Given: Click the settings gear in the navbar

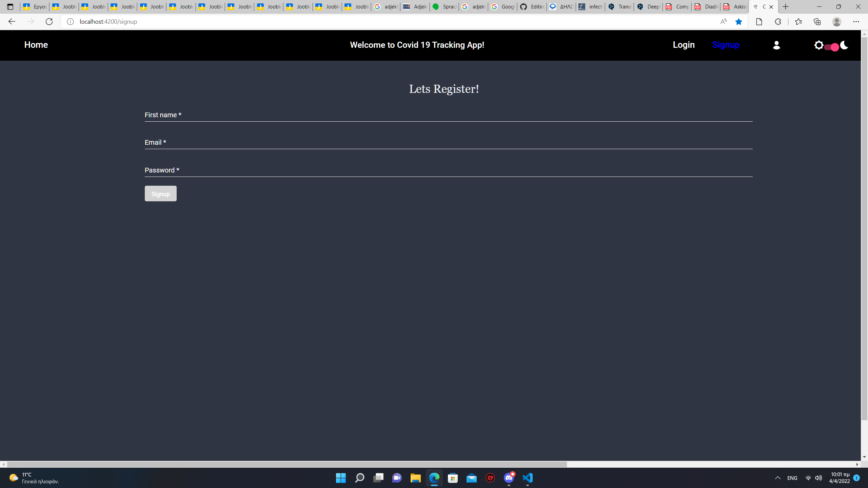Looking at the screenshot, I should click(820, 45).
